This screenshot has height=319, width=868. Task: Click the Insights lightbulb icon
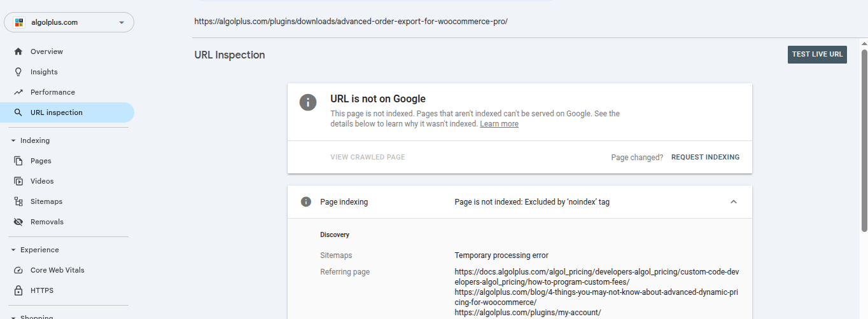coord(18,72)
